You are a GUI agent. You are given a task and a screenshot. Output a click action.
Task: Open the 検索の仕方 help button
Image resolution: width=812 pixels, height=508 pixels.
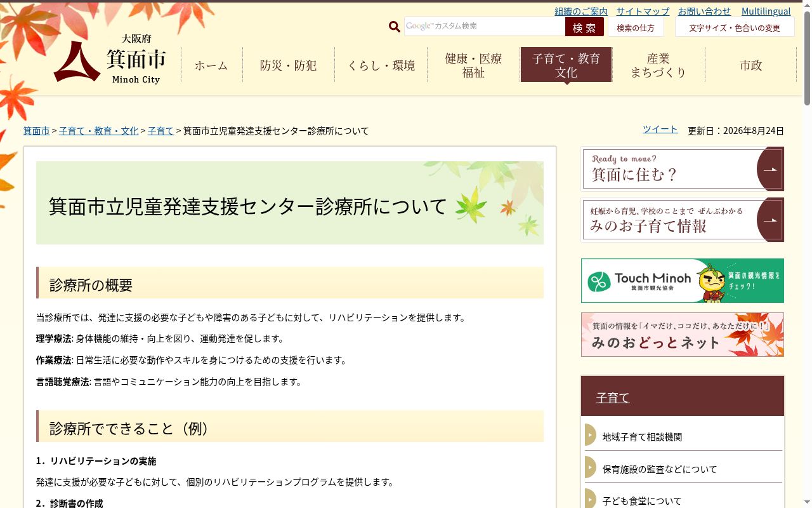[x=636, y=27]
